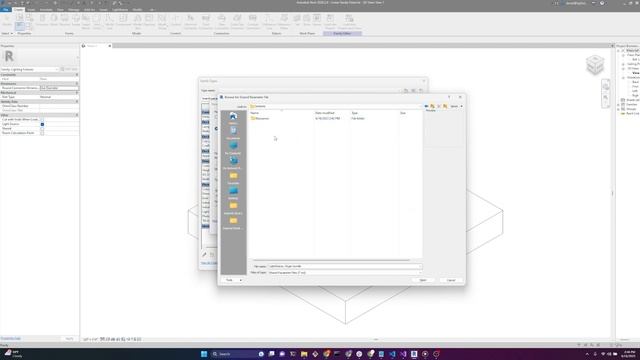Viewport: 640px width, 360px height.
Task: Choose the Reference Line tool
Action: coord(269,22)
